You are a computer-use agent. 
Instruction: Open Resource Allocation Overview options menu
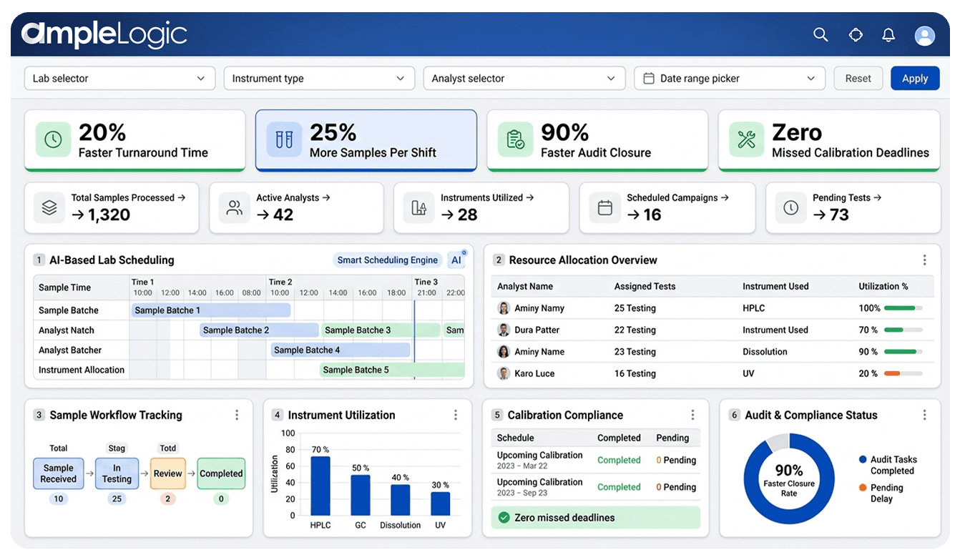[924, 260]
